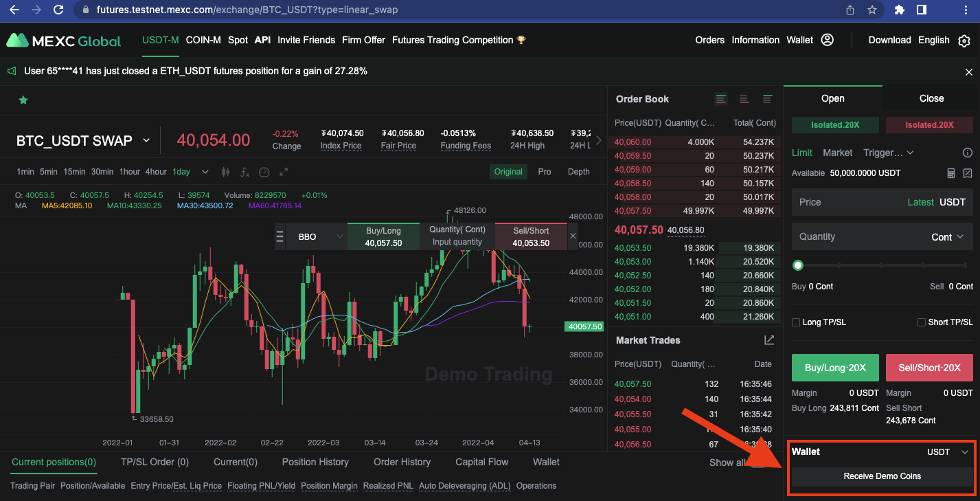Image resolution: width=980 pixels, height=501 pixels.
Task: Open the BBO order type dropdown
Action: pos(315,236)
